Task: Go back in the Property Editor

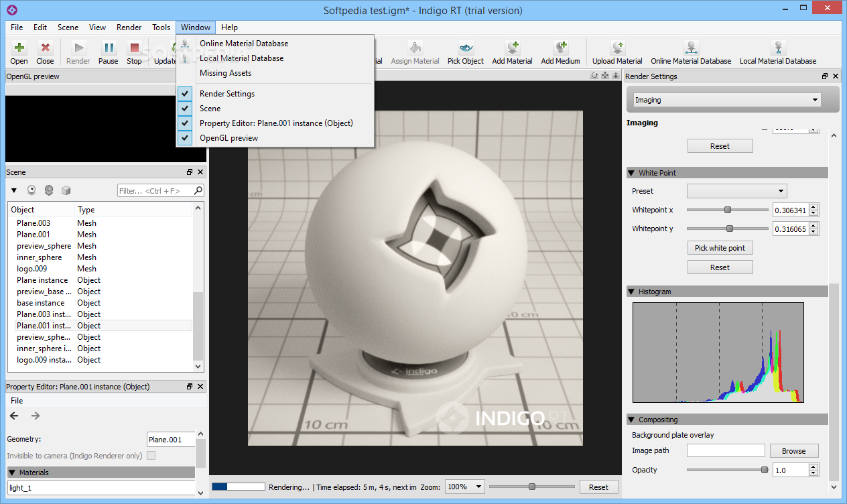Action: point(14,416)
